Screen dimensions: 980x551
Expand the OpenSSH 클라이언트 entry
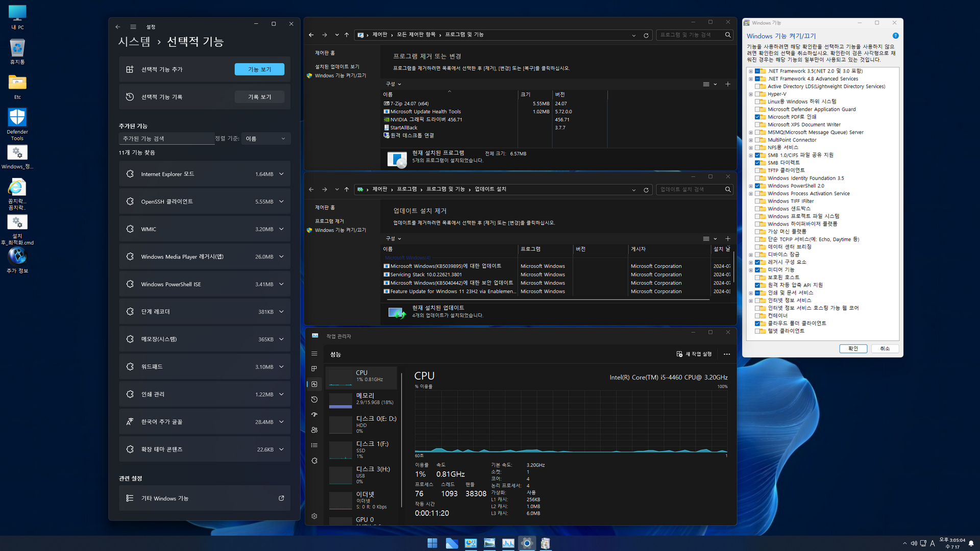(281, 202)
